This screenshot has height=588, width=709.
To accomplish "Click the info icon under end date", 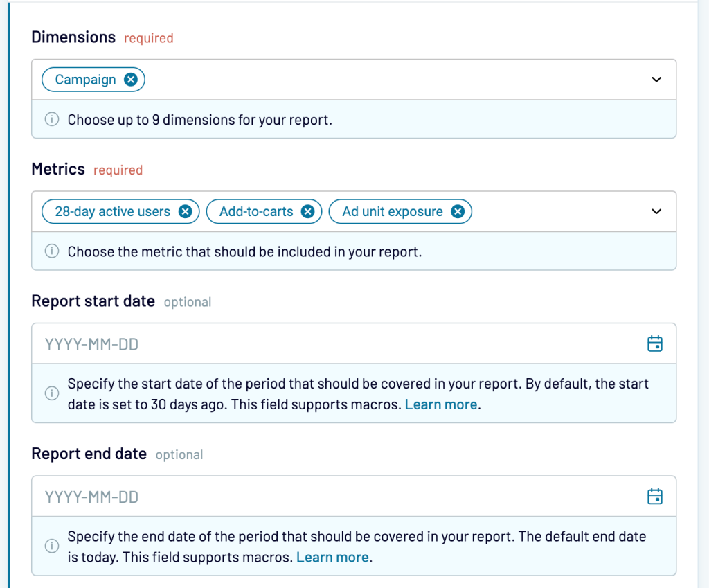I will [x=52, y=546].
